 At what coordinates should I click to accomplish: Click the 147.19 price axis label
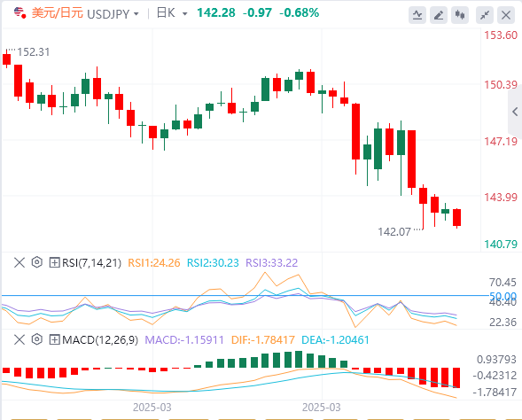click(501, 142)
